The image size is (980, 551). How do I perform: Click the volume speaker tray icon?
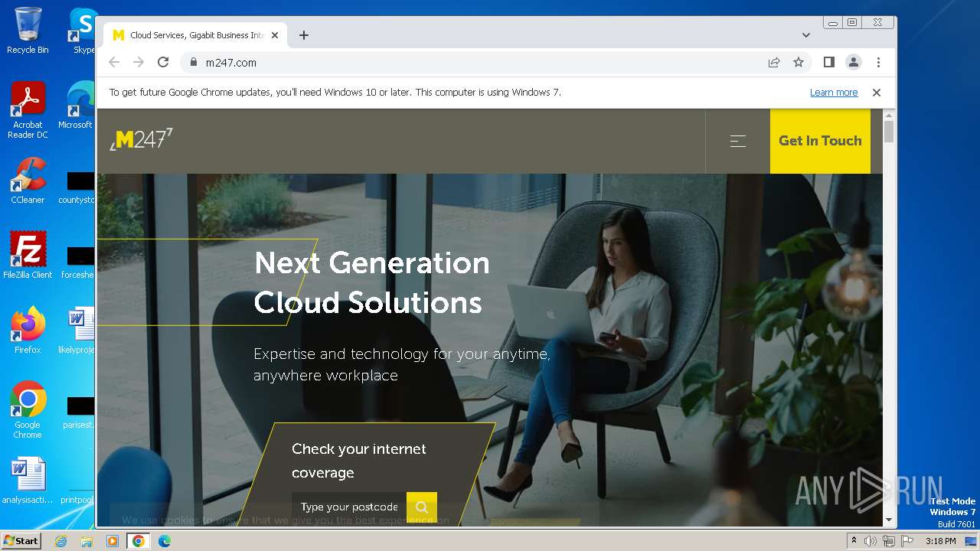click(x=871, y=541)
